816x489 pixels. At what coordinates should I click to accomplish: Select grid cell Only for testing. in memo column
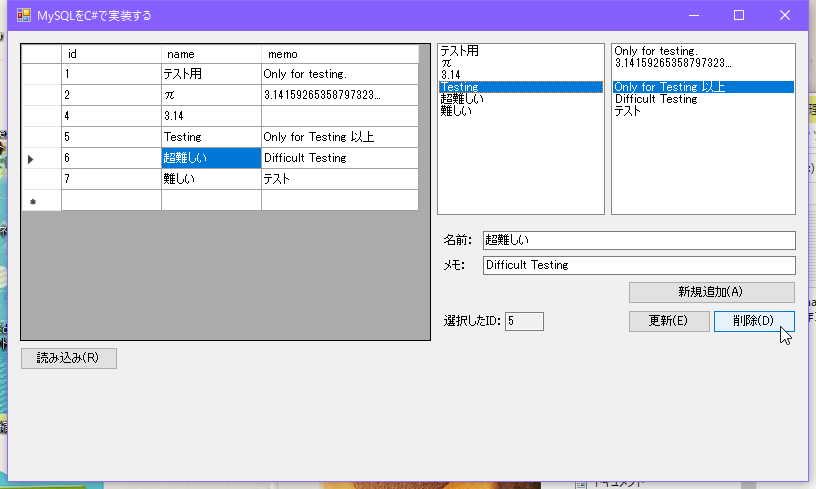point(340,74)
